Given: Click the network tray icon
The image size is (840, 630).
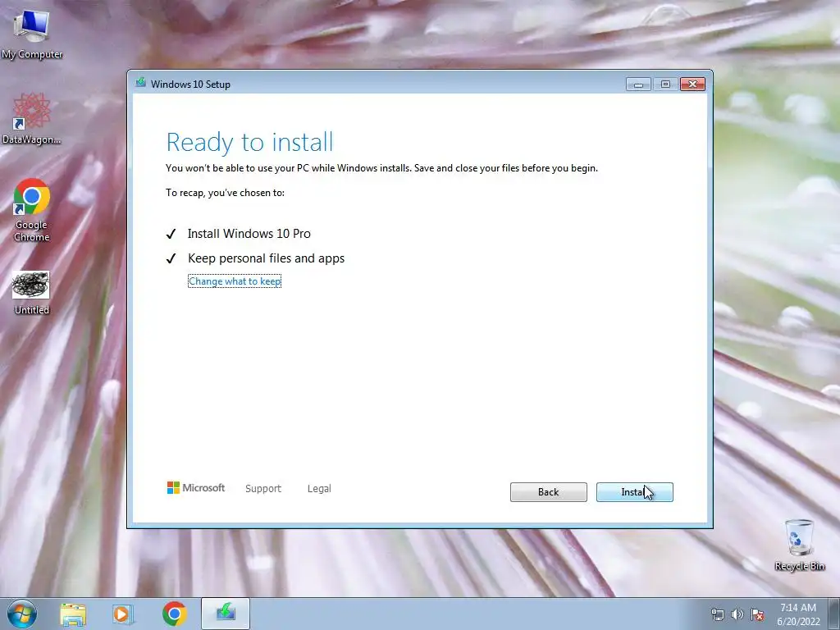Looking at the screenshot, I should tap(717, 614).
